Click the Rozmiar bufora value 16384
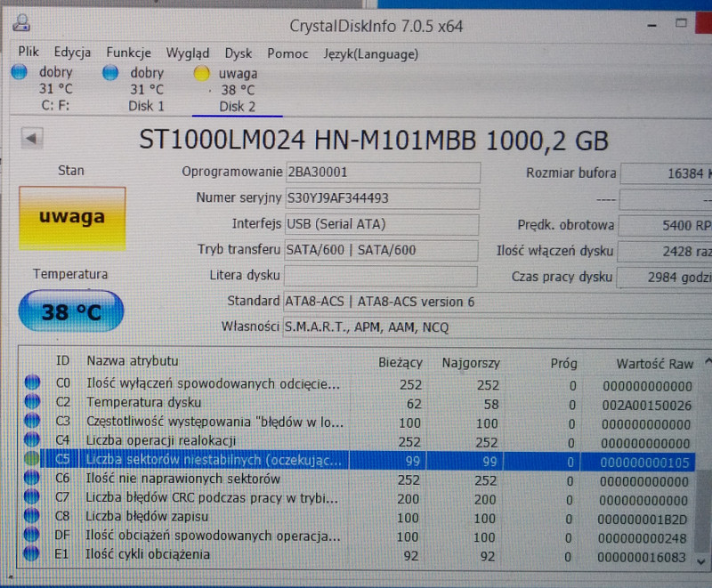Image resolution: width=712 pixels, height=588 pixels. coord(666,173)
